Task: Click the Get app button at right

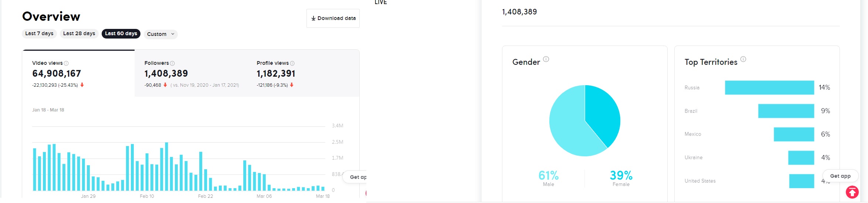Action: (x=840, y=176)
